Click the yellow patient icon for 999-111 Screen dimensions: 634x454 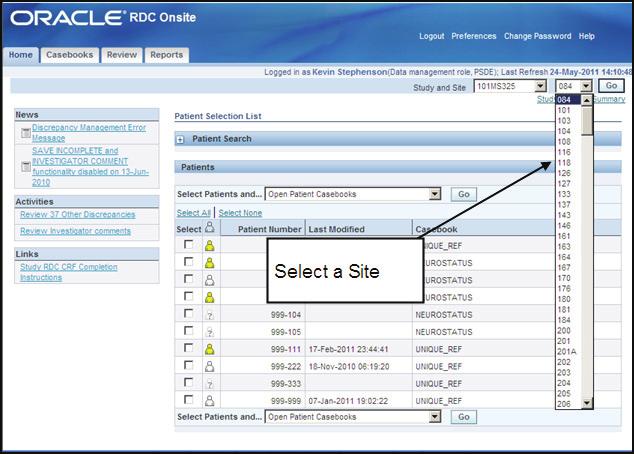click(x=209, y=349)
